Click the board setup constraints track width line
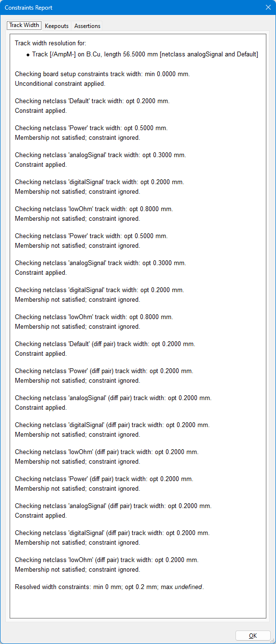The width and height of the screenshot is (276, 644). [102, 74]
